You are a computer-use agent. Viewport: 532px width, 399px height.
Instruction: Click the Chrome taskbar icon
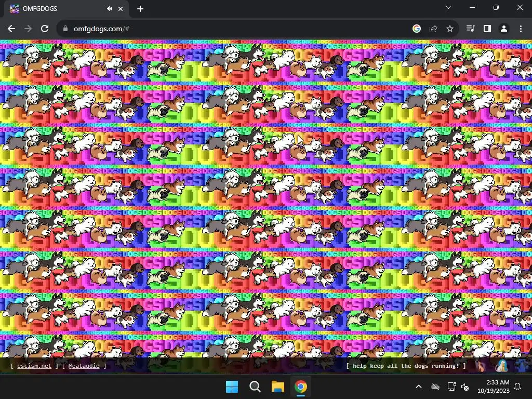coord(301,387)
